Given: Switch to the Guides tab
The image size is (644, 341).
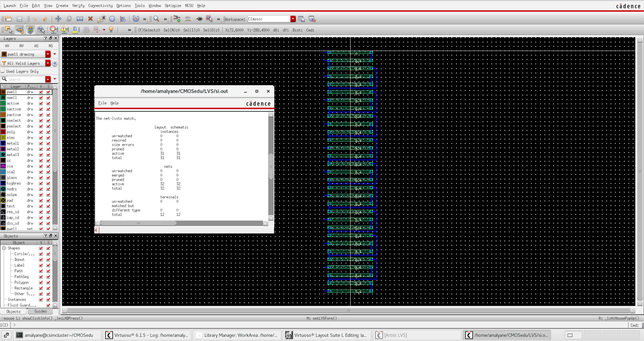Looking at the screenshot, I should tap(41, 311).
